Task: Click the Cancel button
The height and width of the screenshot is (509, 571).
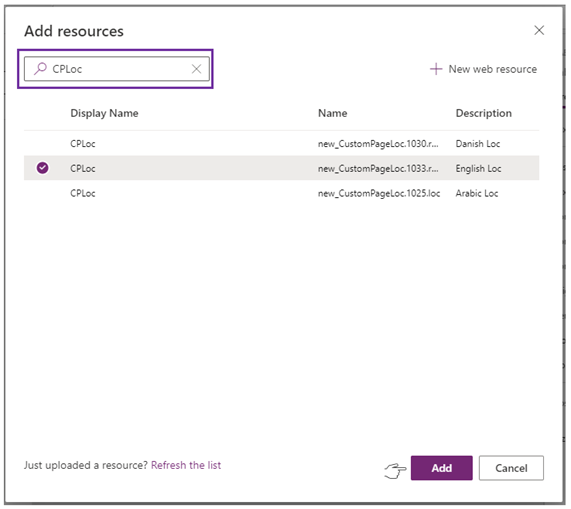Action: (511, 468)
